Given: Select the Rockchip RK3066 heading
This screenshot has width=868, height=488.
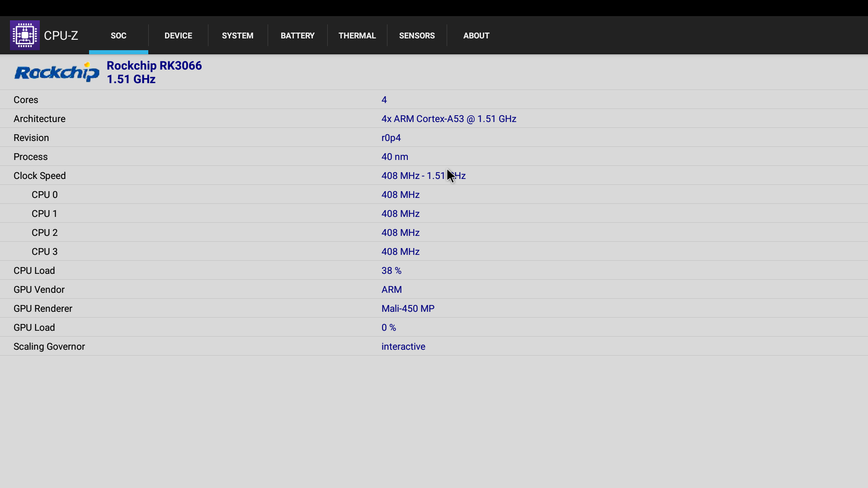Looking at the screenshot, I should pyautogui.click(x=154, y=66).
